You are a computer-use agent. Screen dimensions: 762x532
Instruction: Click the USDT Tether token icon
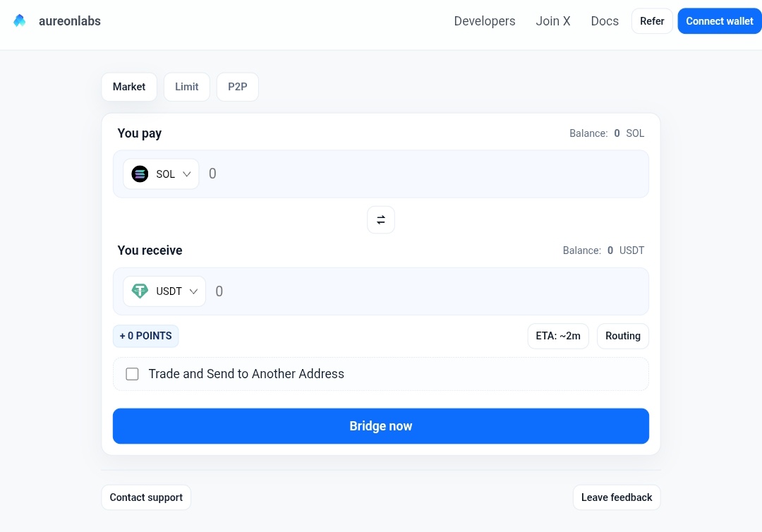(x=140, y=291)
